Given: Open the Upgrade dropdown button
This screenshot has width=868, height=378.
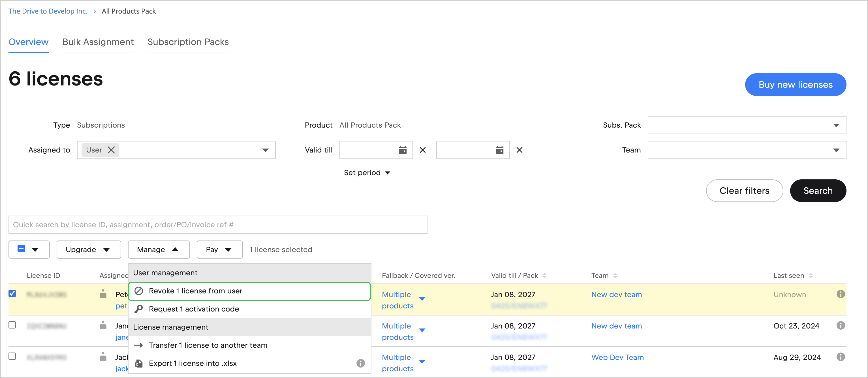Looking at the screenshot, I should (88, 249).
